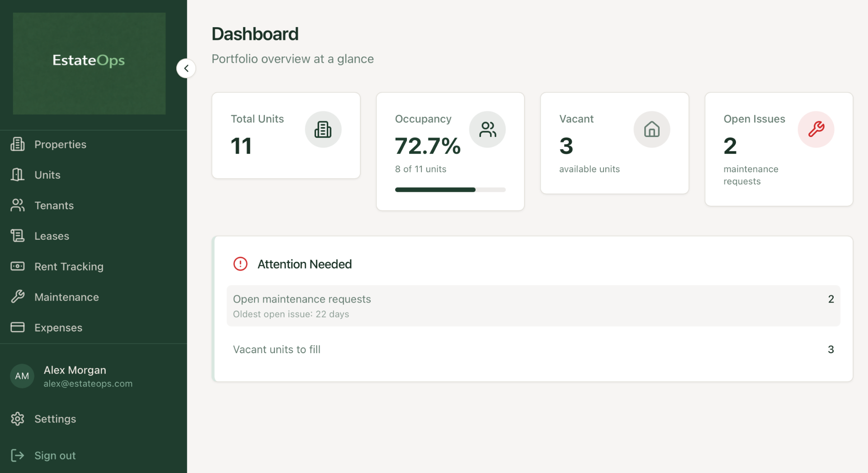Open the Vacant units to fill row
Screen dimensions: 868x473
pos(533,349)
